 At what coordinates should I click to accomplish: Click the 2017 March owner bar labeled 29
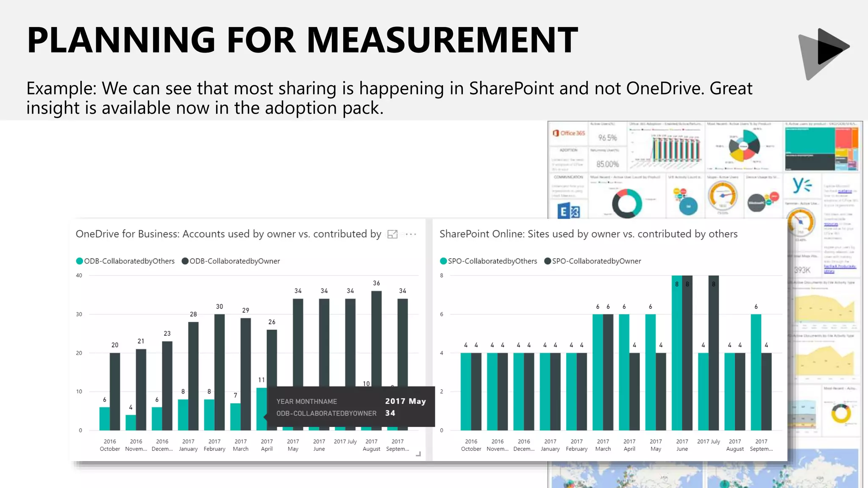coord(246,374)
